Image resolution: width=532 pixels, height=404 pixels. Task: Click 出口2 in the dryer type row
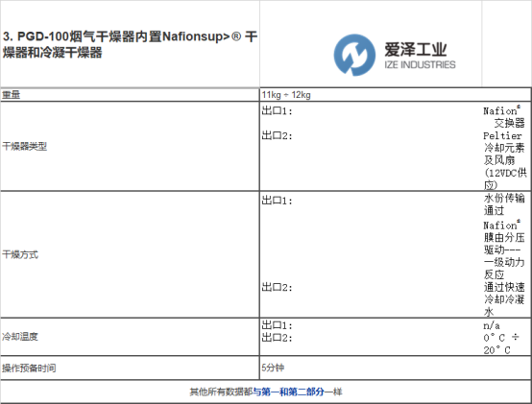(277, 135)
